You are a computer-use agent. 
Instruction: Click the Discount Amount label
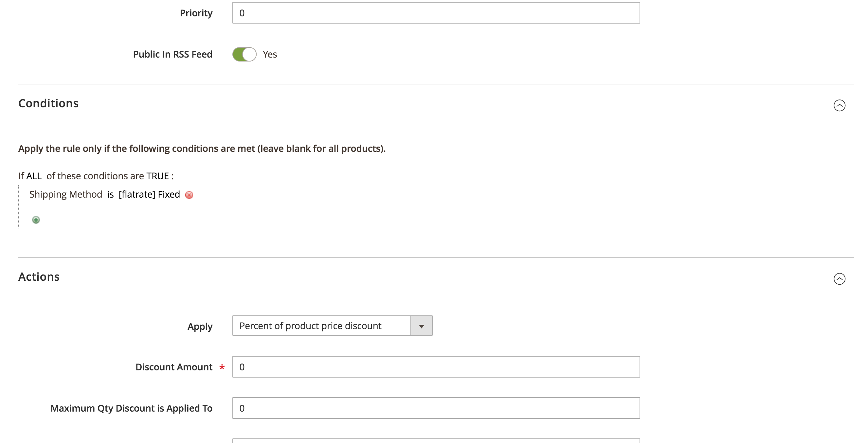(x=174, y=367)
